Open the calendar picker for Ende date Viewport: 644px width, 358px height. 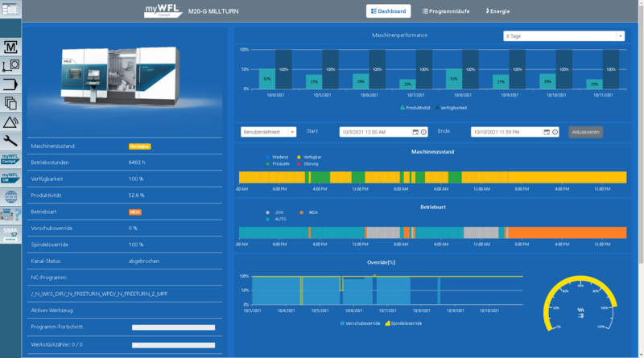point(547,132)
